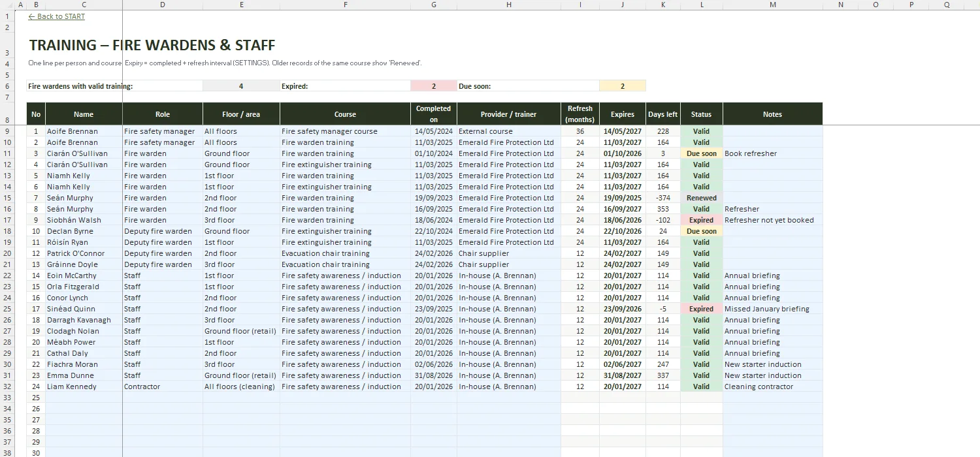Click the Role column header cell

[163, 114]
